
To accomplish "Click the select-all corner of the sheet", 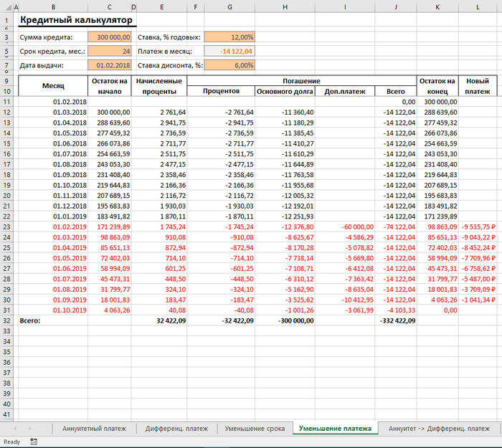I will click(8, 6).
